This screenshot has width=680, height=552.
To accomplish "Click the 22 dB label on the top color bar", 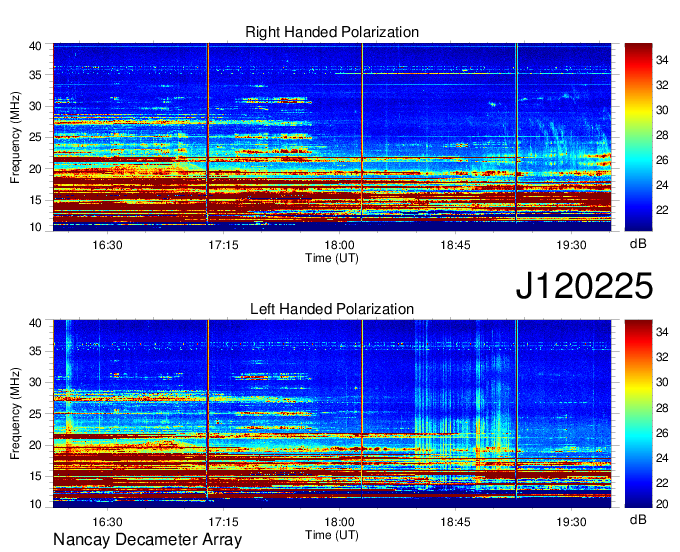I will pyautogui.click(x=662, y=210).
